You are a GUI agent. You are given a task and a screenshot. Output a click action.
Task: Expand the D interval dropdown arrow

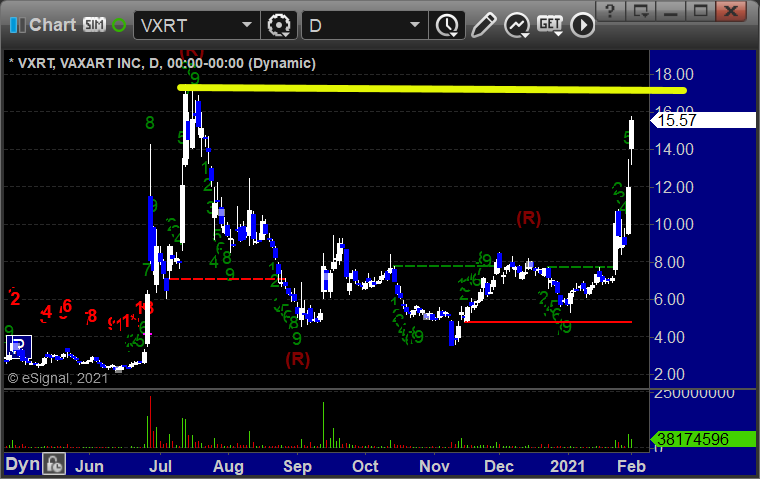point(415,25)
